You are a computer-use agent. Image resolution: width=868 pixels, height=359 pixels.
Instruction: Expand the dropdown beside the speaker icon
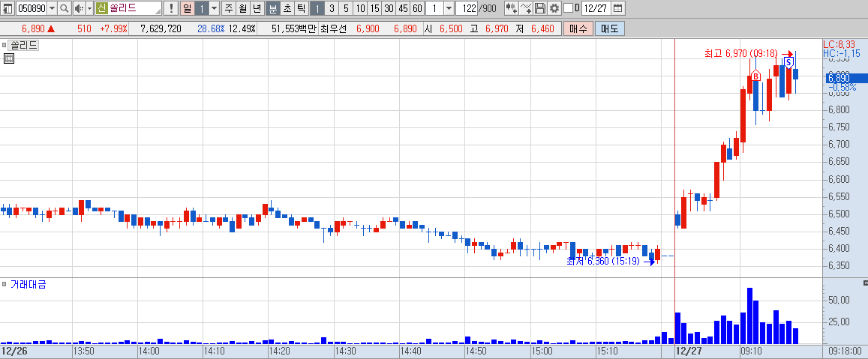click(x=90, y=8)
